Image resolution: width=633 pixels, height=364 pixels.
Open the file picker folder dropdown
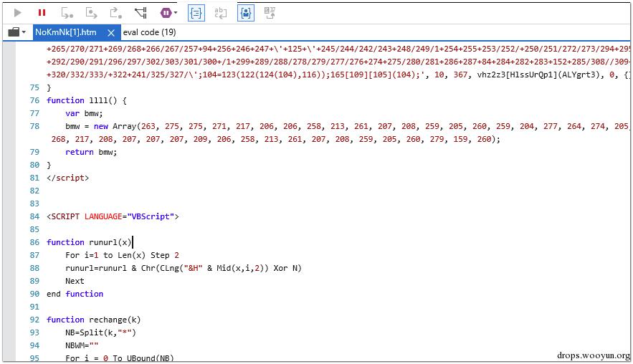(16, 32)
